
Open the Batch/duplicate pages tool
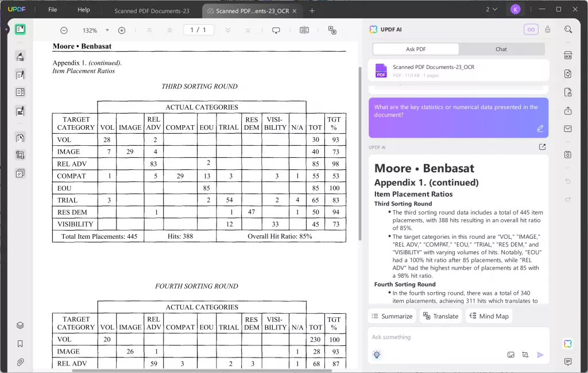pos(20,173)
